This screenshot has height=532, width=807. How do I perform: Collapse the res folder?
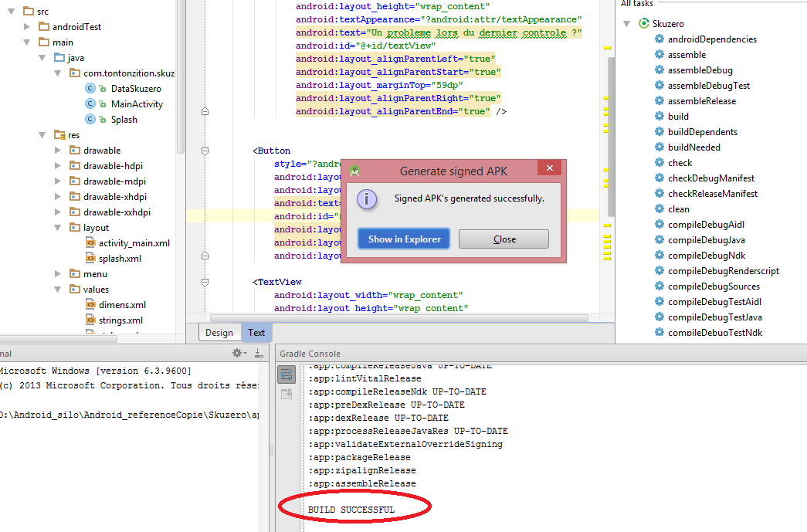pyautogui.click(x=42, y=135)
